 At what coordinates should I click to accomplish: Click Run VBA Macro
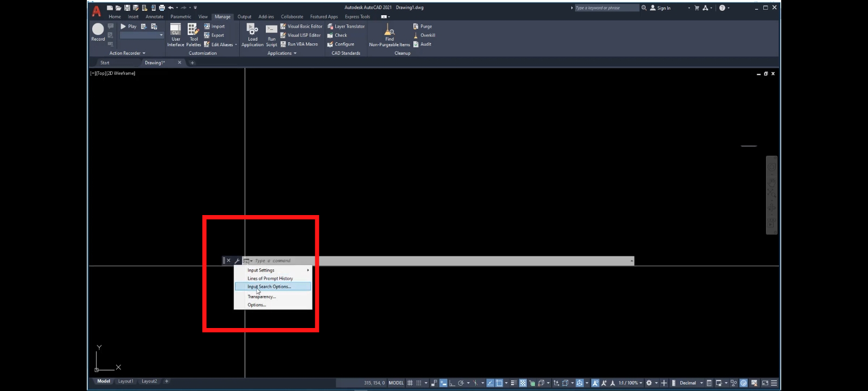[299, 44]
